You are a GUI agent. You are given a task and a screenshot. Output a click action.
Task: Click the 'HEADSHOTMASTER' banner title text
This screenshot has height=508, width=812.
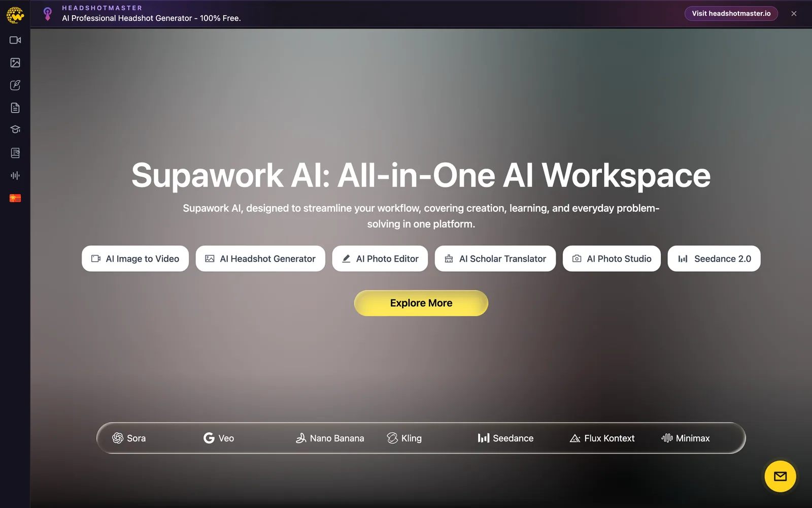click(x=102, y=8)
